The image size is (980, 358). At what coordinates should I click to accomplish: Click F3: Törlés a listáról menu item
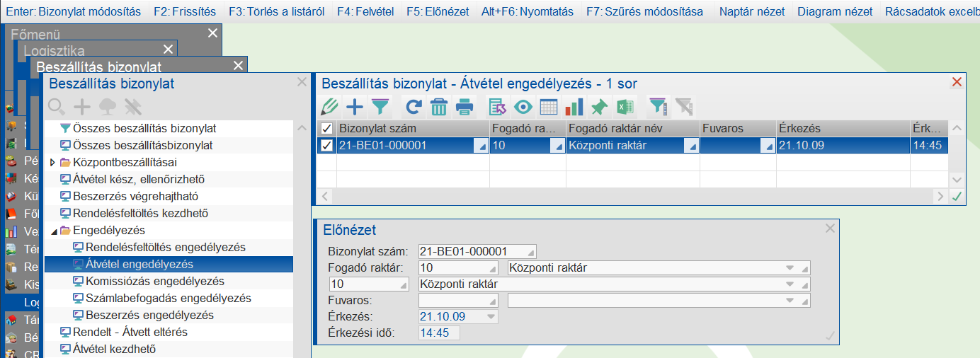[x=276, y=11]
